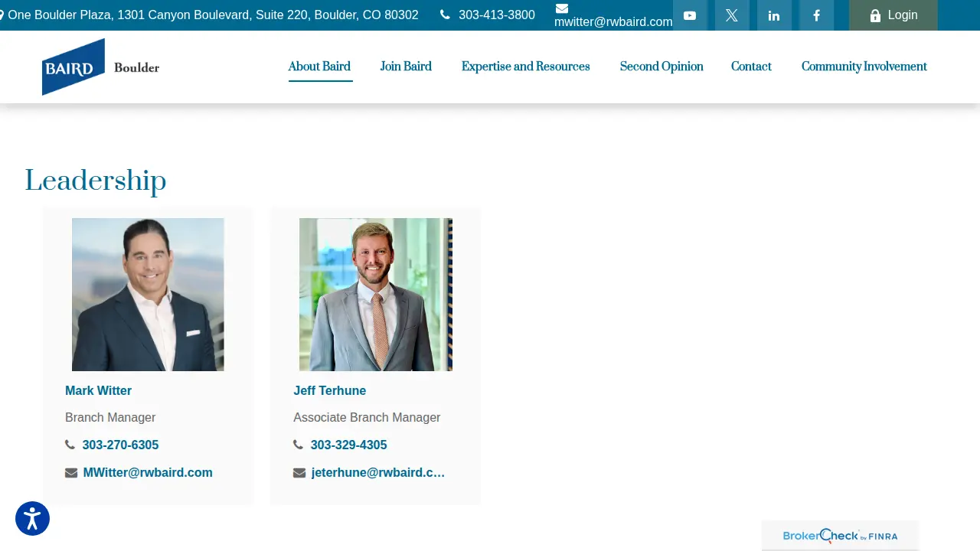This screenshot has height=551, width=980.
Task: Email MWitter@rwbaird.com in Mark's card
Action: [x=148, y=472]
